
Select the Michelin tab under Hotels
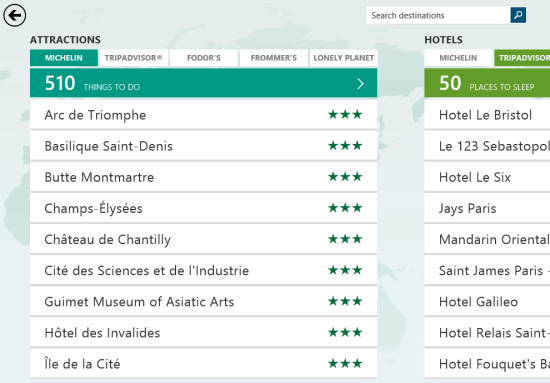[x=458, y=58]
